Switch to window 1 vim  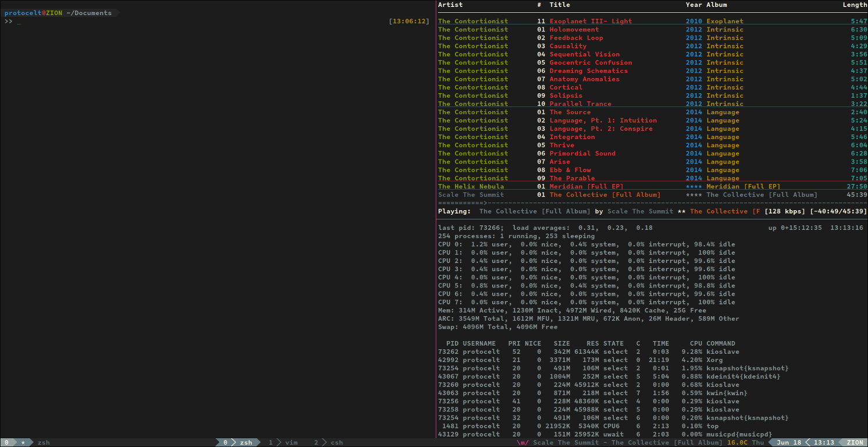point(291,442)
